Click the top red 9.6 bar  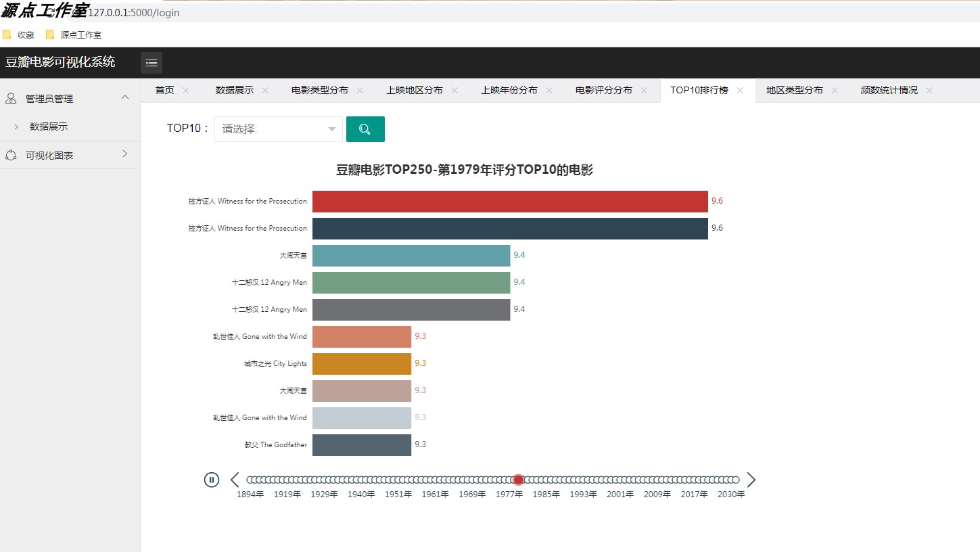point(510,202)
